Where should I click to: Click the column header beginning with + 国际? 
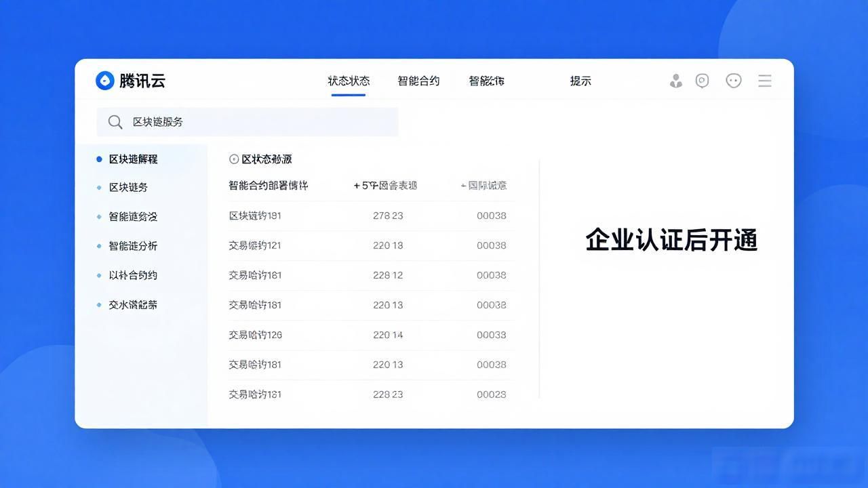pos(484,186)
